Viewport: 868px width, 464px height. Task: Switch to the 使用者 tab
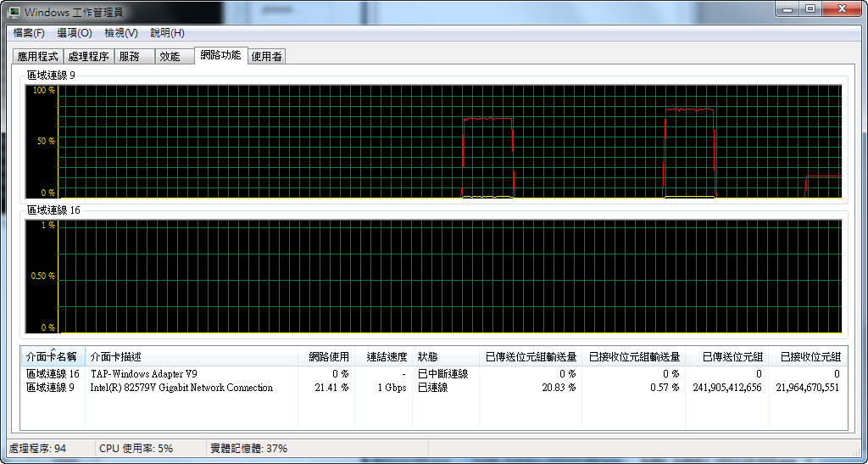[x=266, y=57]
